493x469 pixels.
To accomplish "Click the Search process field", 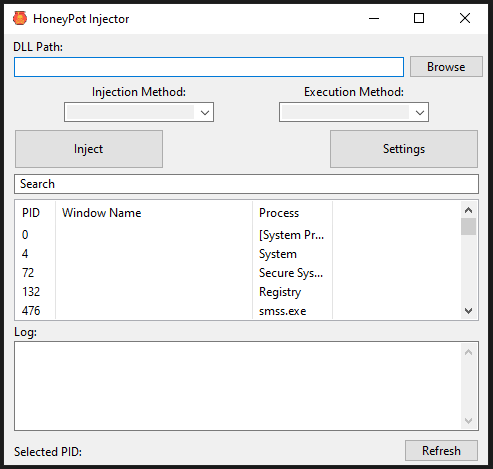I will coord(246,184).
